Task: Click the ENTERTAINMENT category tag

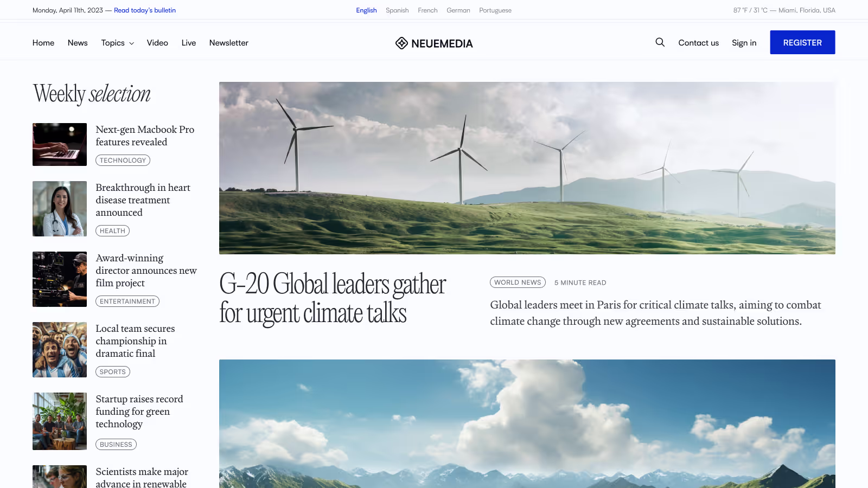Action: pos(127,301)
